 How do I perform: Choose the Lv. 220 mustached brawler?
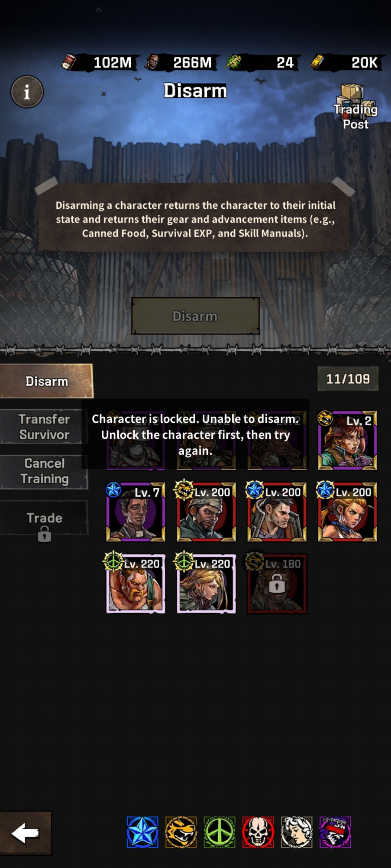pos(135,583)
